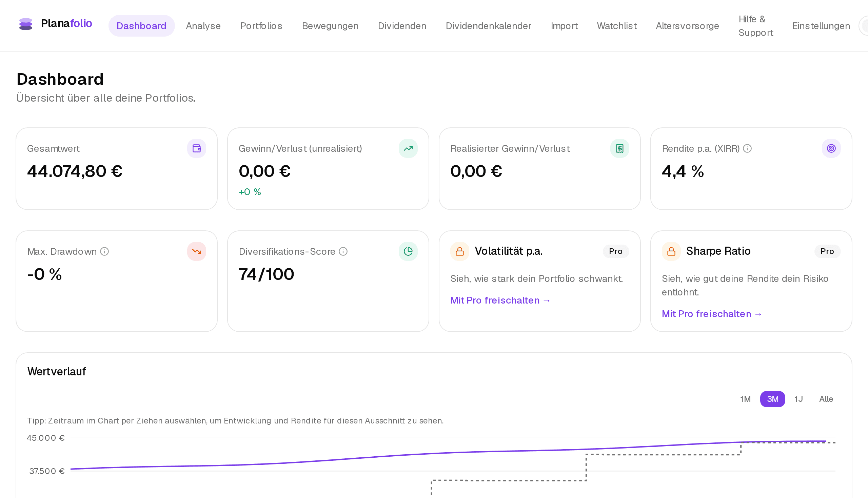Click the Pro badge on Volatilität card
Image resolution: width=868 pixels, height=498 pixels.
click(615, 251)
